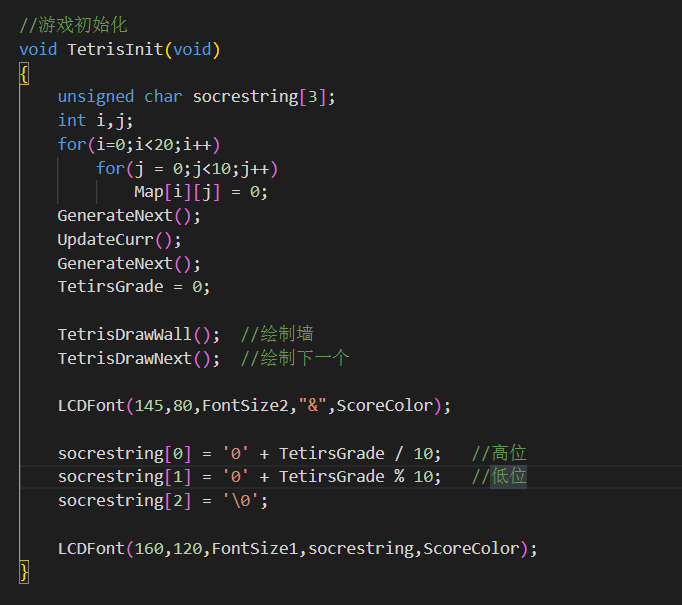Screen dimensions: 682x605
Task: Click the 'Map[i][j] = 0;' statement
Action: coord(201,192)
